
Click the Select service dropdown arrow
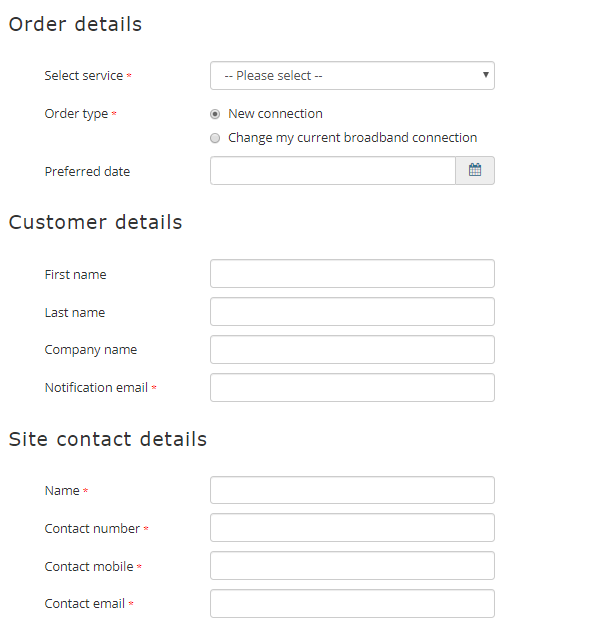[486, 75]
